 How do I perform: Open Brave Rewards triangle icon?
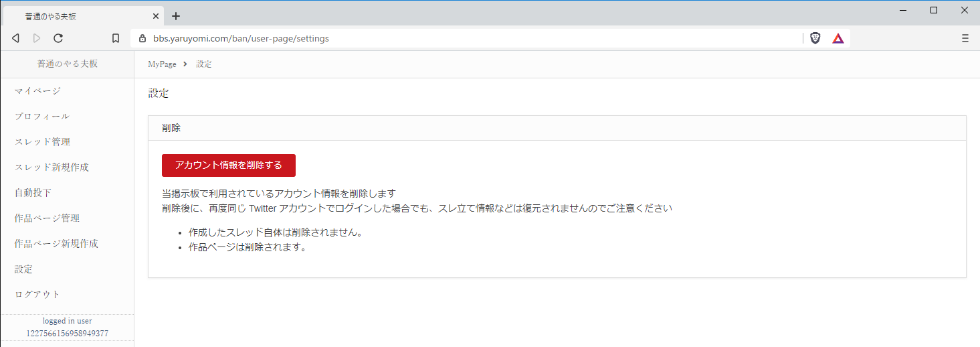tap(838, 38)
